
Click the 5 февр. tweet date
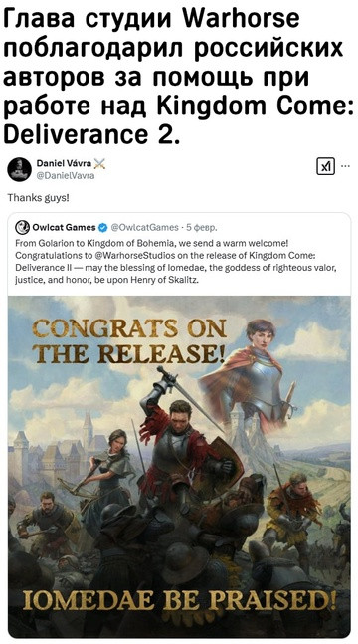click(202, 227)
